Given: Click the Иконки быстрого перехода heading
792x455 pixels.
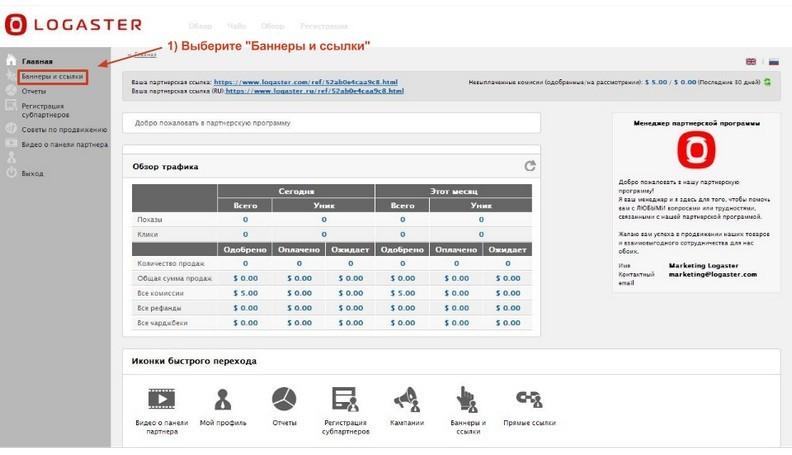Looking at the screenshot, I should click(x=194, y=361).
